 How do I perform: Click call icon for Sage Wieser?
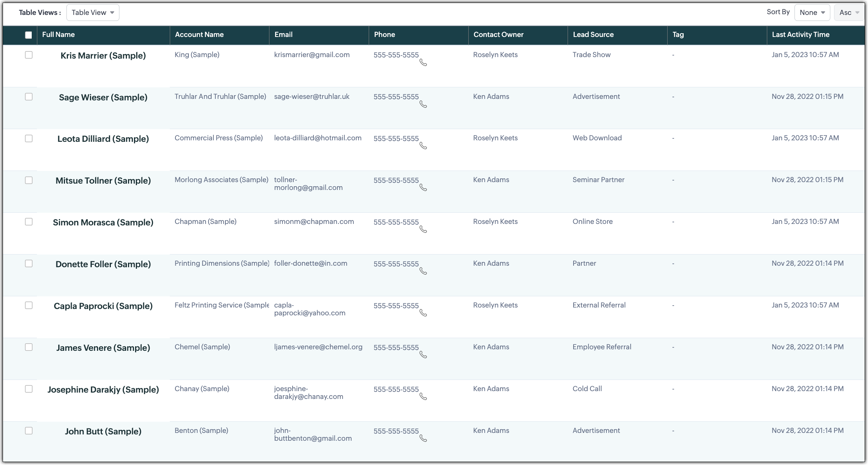[x=423, y=104]
